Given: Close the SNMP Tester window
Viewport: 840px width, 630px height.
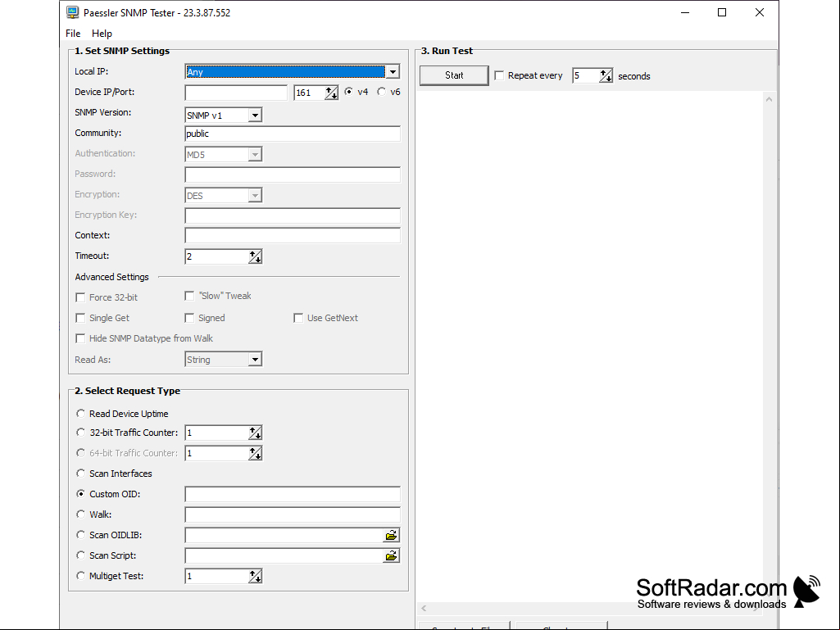Looking at the screenshot, I should pyautogui.click(x=759, y=12).
